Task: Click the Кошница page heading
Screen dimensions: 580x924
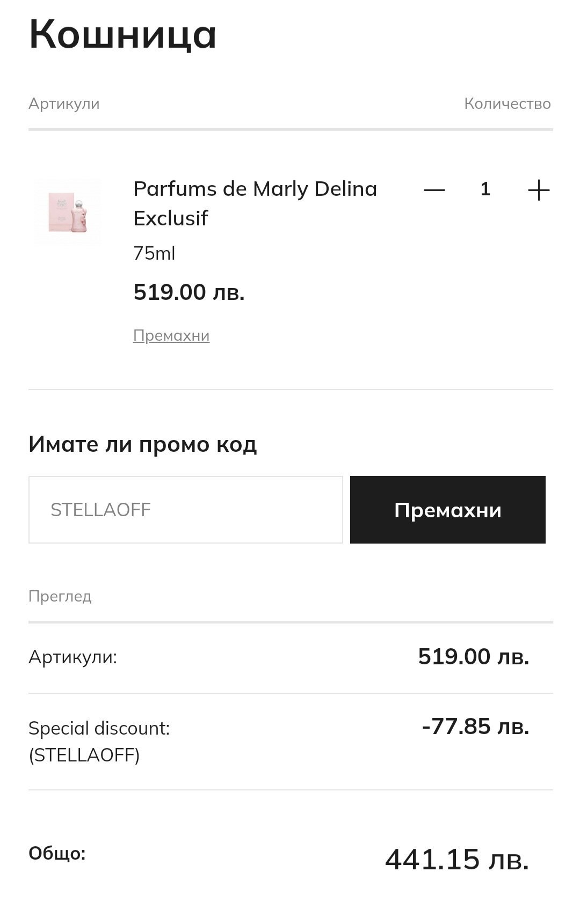Action: pyautogui.click(x=123, y=34)
